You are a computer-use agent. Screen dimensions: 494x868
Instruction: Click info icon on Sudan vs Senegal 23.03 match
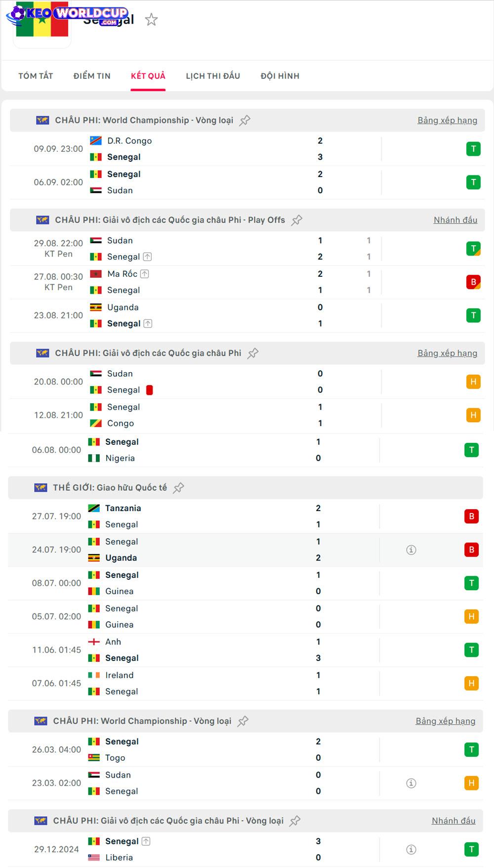(411, 783)
